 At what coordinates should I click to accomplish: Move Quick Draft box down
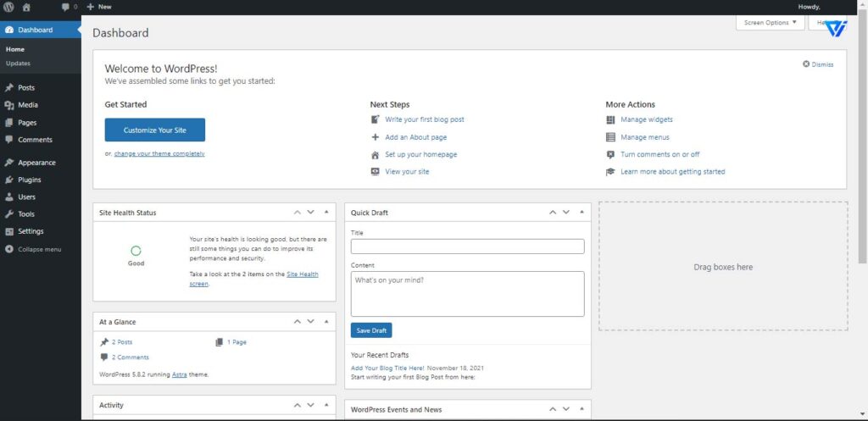565,213
